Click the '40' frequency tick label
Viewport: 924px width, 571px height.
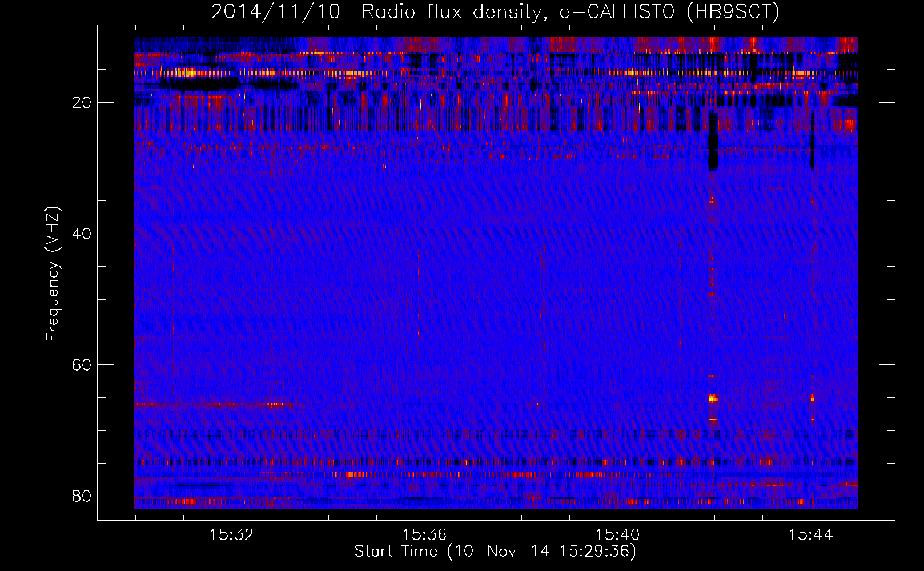pyautogui.click(x=82, y=234)
